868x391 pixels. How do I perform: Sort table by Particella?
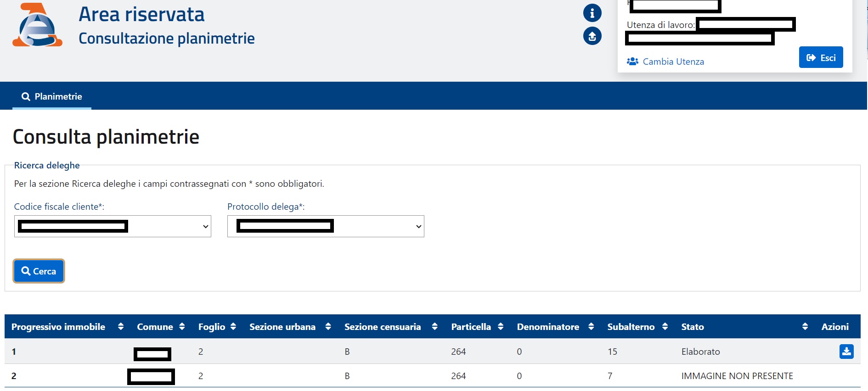tap(501, 327)
